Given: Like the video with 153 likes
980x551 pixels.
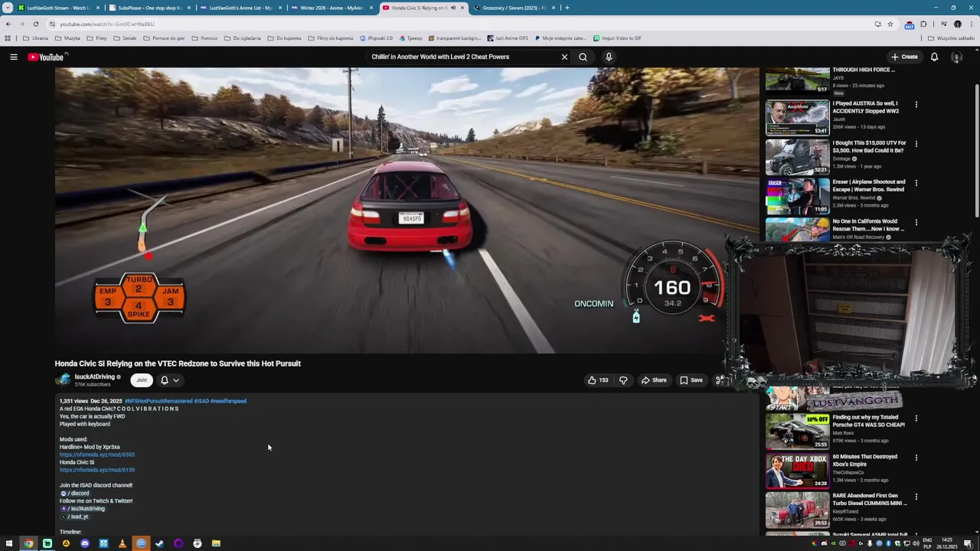Looking at the screenshot, I should 598,380.
